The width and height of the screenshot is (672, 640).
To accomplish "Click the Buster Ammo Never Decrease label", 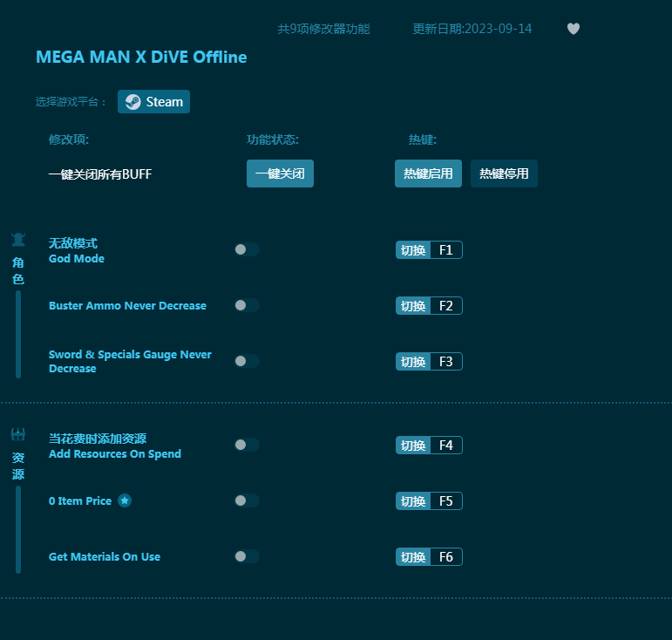I will (128, 306).
